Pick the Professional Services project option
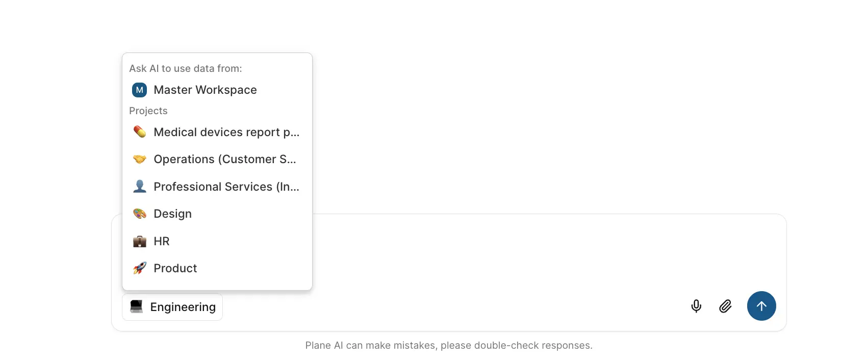This screenshot has height=362, width=868. point(226,187)
